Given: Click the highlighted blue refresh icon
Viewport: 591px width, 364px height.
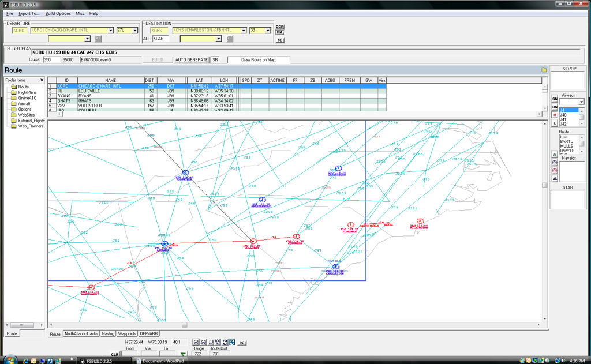Looking at the screenshot, I should tap(232, 342).
